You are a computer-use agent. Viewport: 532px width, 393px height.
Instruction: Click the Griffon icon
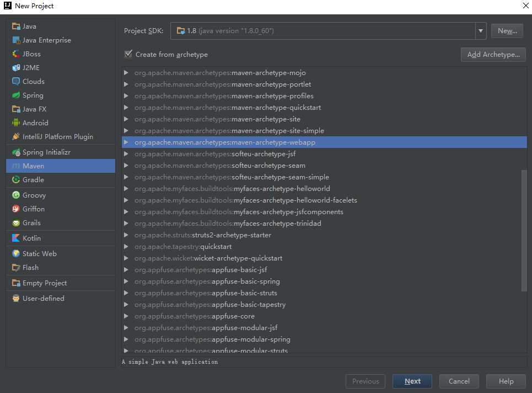(x=16, y=209)
